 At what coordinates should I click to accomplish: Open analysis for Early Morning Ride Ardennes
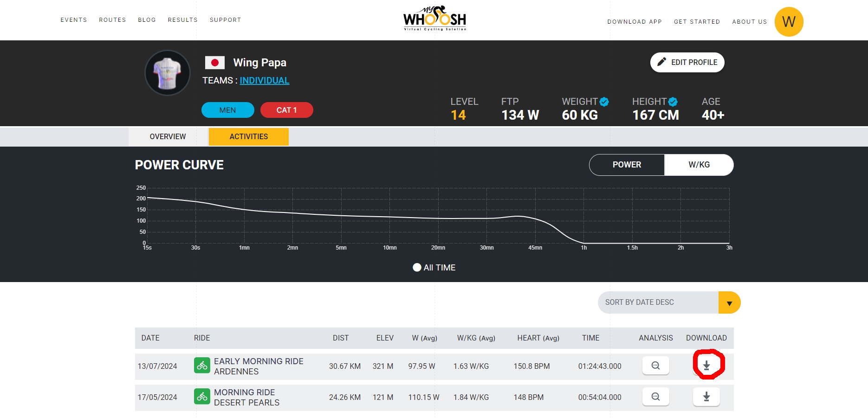click(x=655, y=366)
